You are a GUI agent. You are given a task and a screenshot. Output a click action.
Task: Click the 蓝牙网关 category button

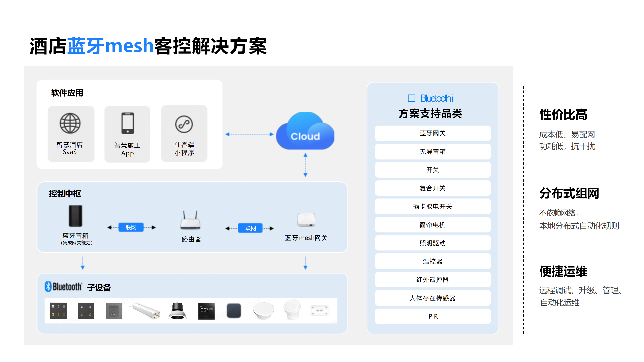(x=433, y=133)
